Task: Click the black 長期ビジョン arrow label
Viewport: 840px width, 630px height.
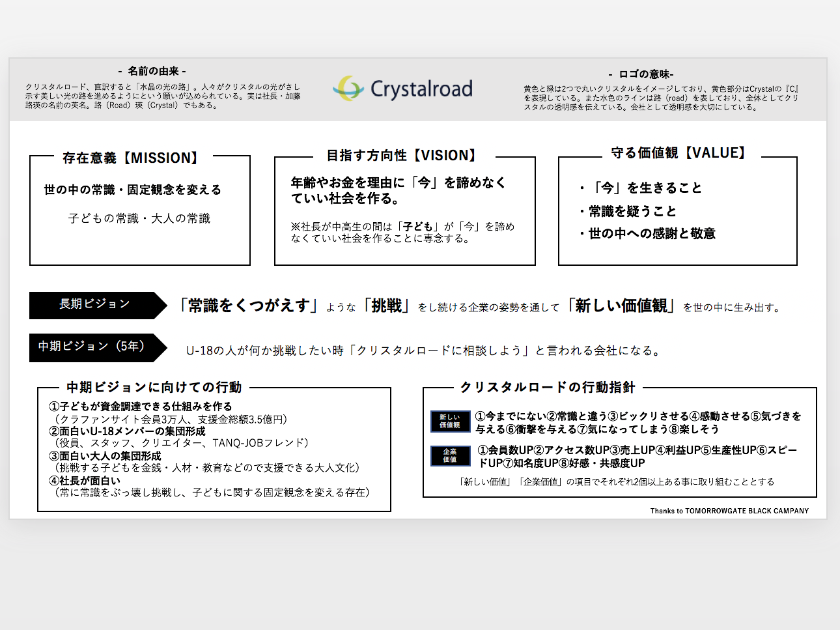Action: (98, 305)
